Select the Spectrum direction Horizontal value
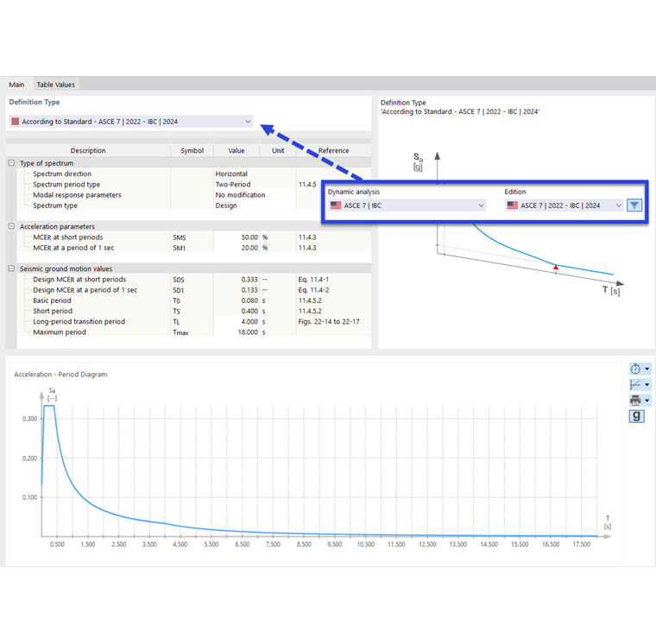Viewport: 656px width, 644px height. pyautogui.click(x=231, y=174)
